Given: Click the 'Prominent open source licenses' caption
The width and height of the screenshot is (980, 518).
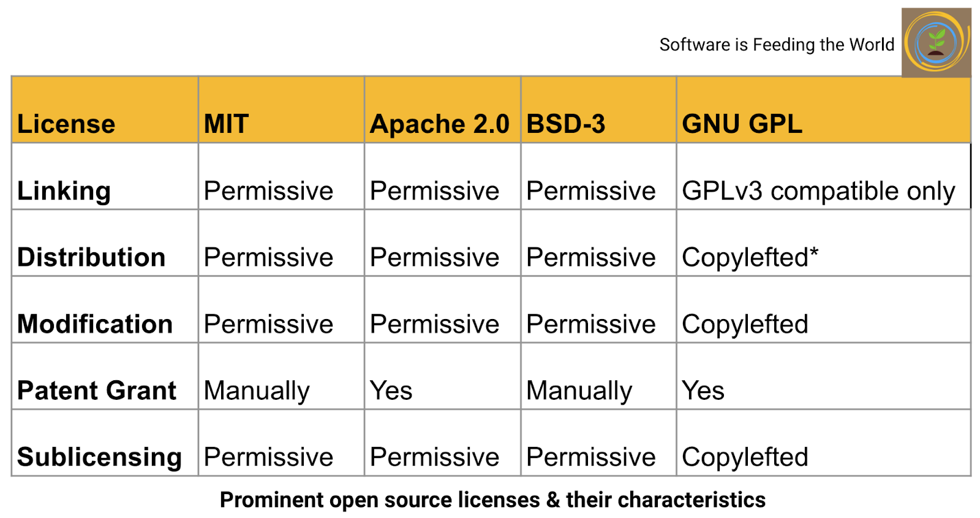Looking at the screenshot, I should point(492,500).
